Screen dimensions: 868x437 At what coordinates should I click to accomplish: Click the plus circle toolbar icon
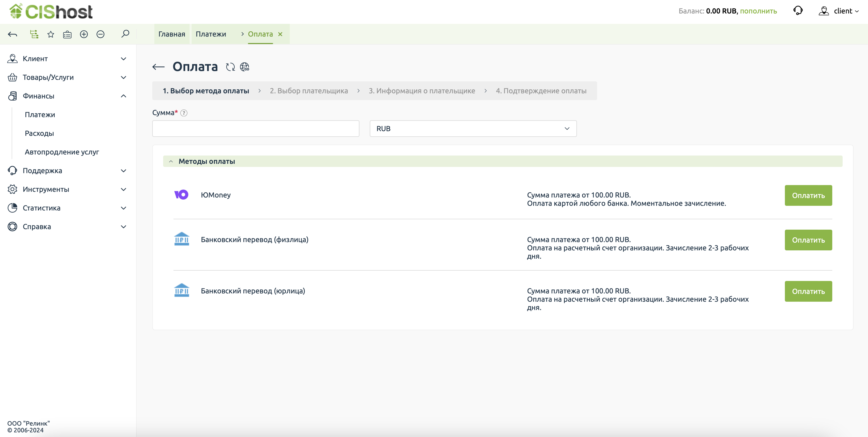pos(84,34)
